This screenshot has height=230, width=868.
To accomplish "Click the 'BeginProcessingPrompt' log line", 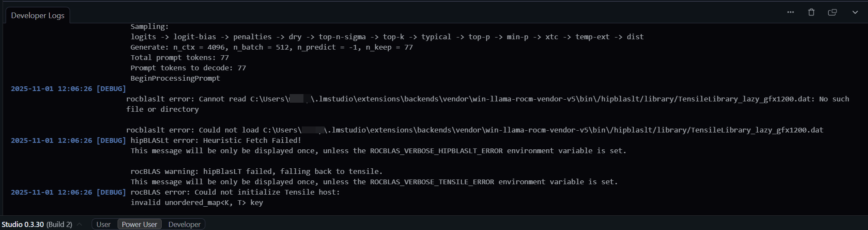I will pyautogui.click(x=175, y=79).
